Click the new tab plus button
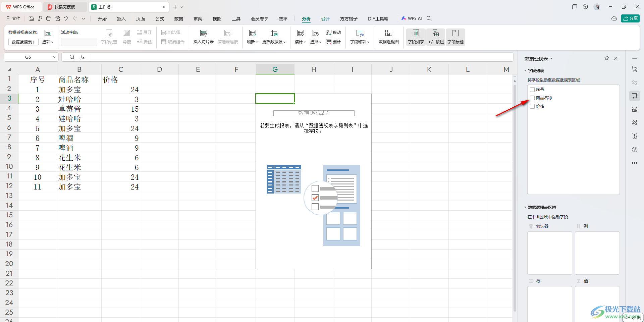Screen dimensions: 644x322 tap(175, 7)
